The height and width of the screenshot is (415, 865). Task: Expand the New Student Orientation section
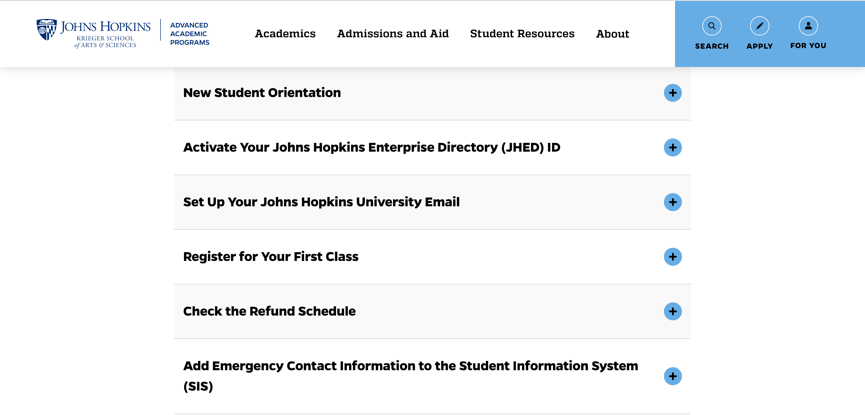(x=432, y=93)
